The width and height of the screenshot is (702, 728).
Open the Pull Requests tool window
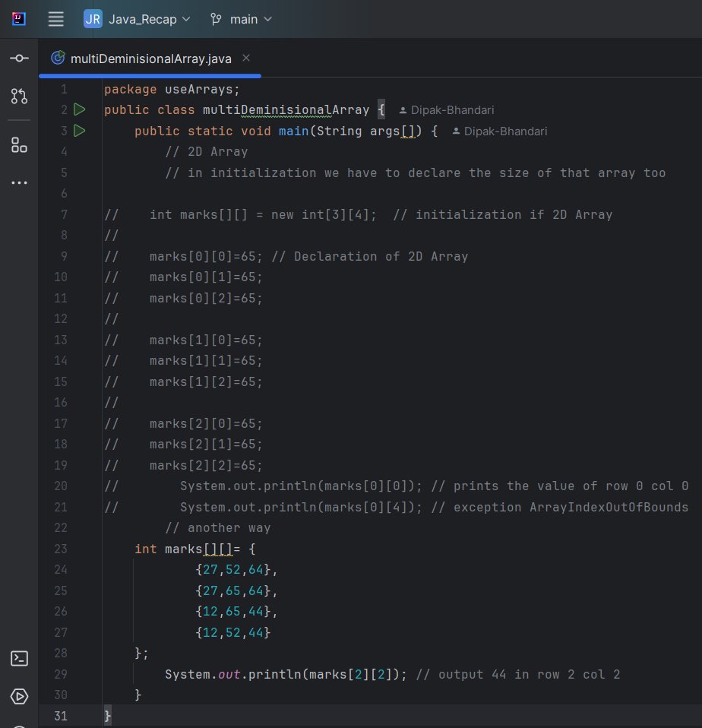click(x=18, y=97)
